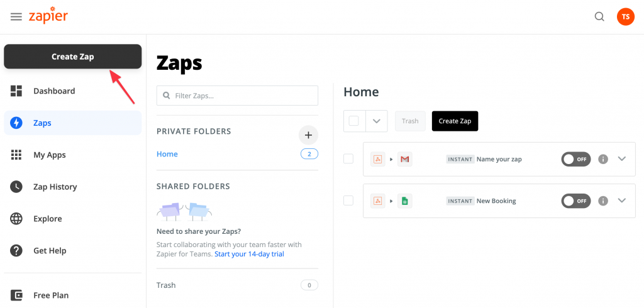Click the Explore globe icon
The image size is (644, 308).
pyautogui.click(x=16, y=219)
